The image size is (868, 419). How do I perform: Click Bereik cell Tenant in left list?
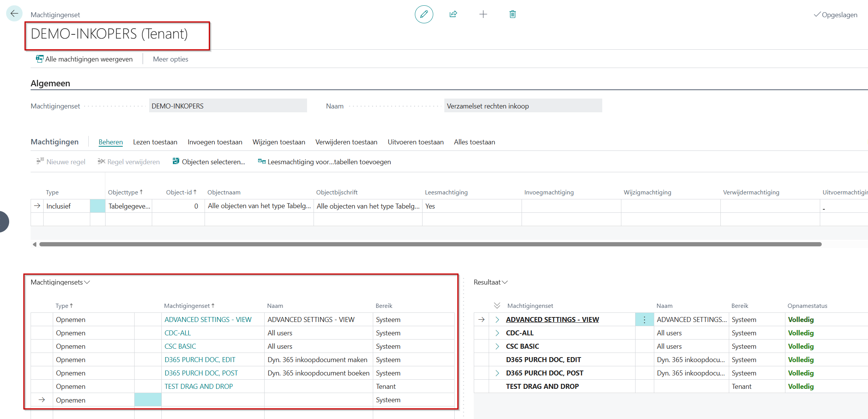click(x=413, y=387)
